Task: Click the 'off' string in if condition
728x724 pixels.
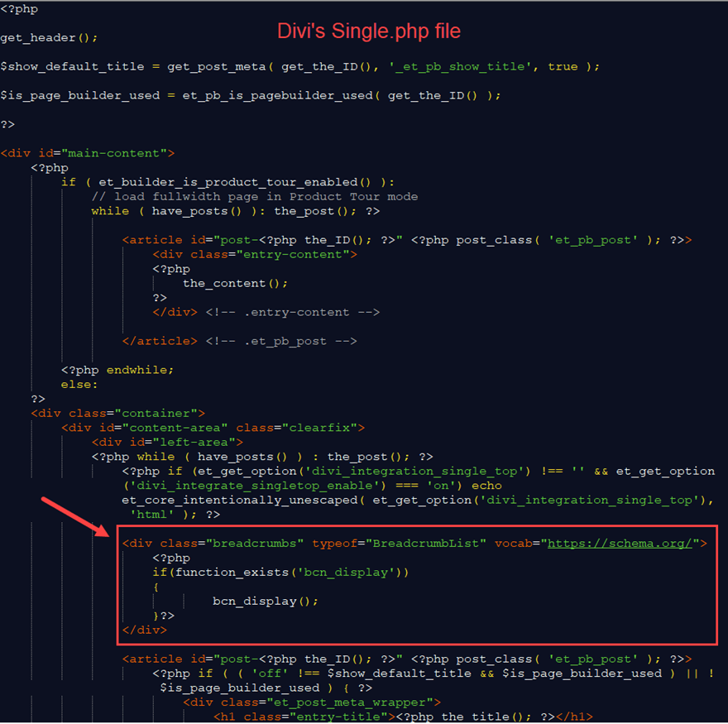Action: coord(270,674)
